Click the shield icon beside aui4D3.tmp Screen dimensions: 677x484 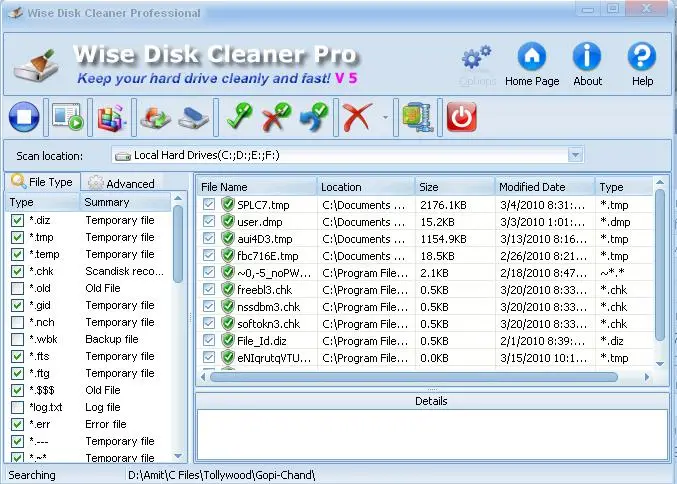(228, 238)
